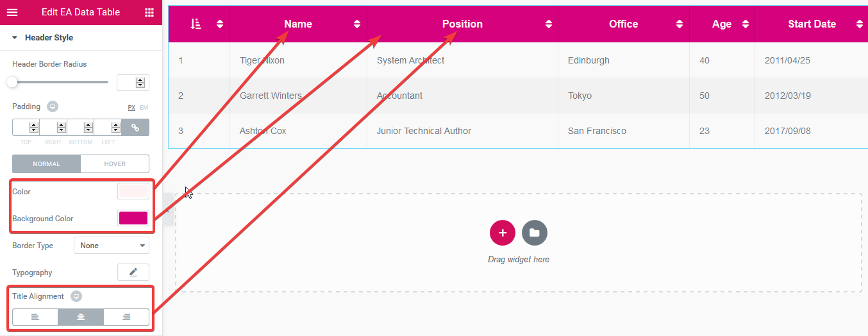Open the Background Color swatch
This screenshot has width=868, height=336.
(133, 219)
